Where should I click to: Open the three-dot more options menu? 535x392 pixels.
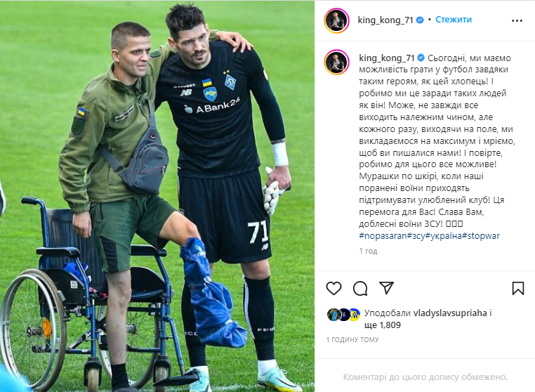pos(517,21)
